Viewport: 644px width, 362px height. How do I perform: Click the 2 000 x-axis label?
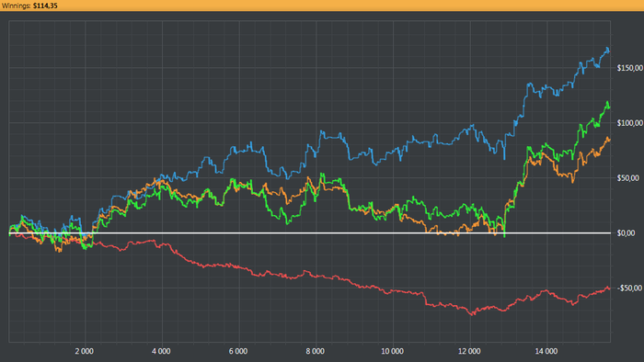[x=85, y=351]
